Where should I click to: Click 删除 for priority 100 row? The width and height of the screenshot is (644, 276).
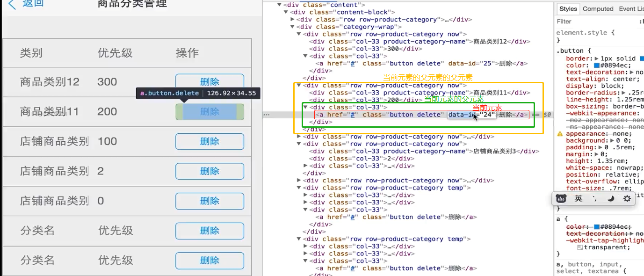(210, 141)
